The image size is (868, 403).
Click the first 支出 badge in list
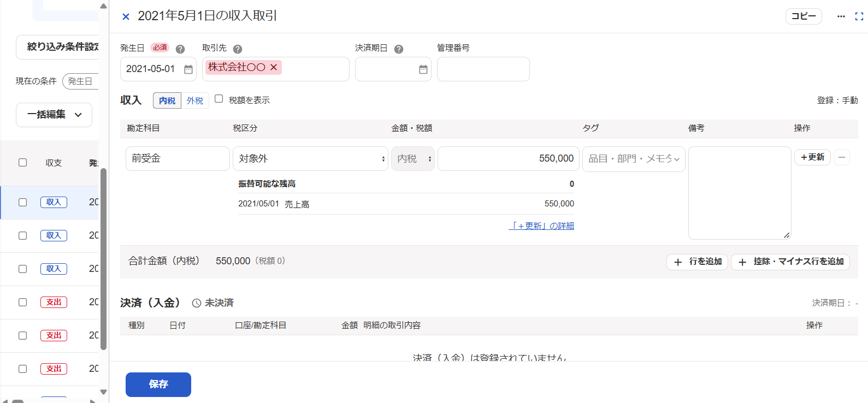54,303
